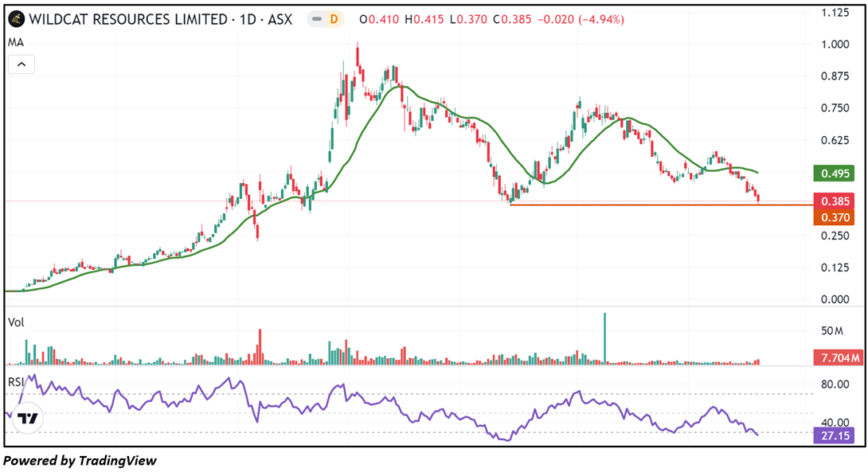The image size is (868, 472).
Task: Click the Wildcat Resources company logo icon
Action: (17, 19)
